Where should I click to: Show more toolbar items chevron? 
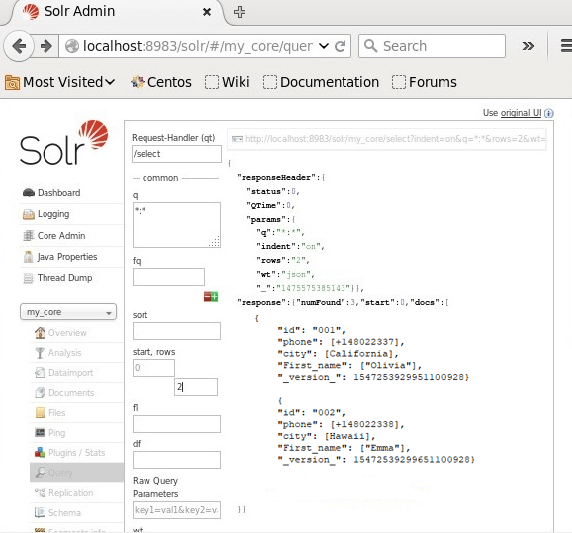[528, 46]
